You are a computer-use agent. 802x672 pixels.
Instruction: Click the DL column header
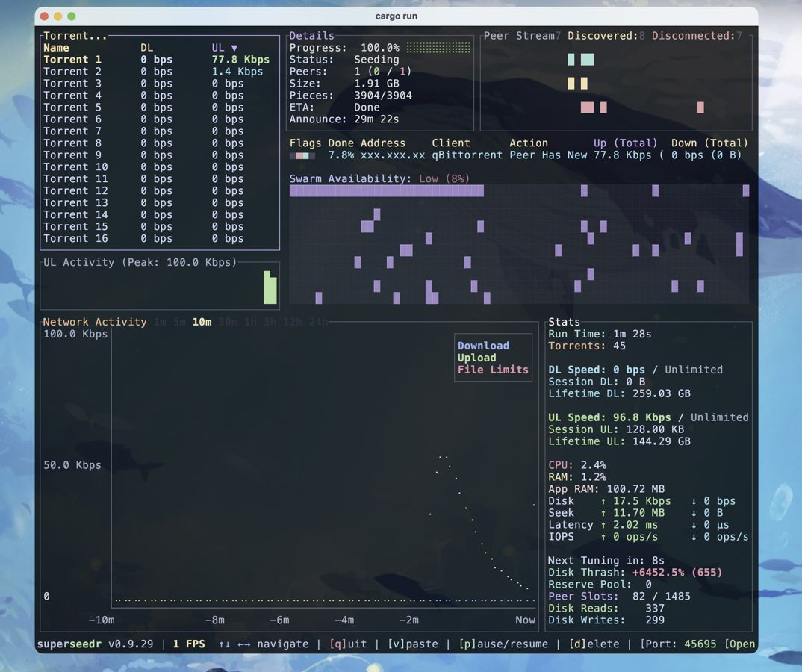point(147,48)
